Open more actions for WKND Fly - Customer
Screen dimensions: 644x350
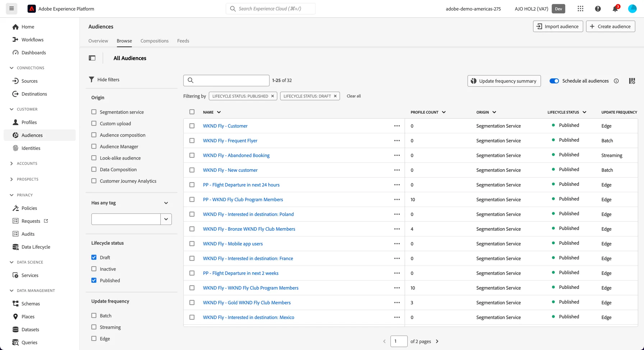(x=397, y=126)
